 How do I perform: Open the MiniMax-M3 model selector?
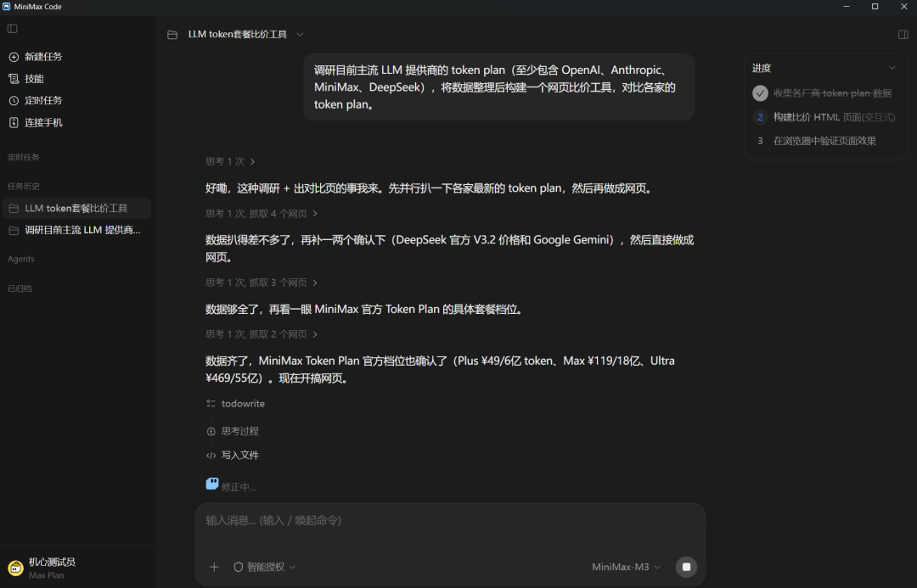click(x=626, y=567)
